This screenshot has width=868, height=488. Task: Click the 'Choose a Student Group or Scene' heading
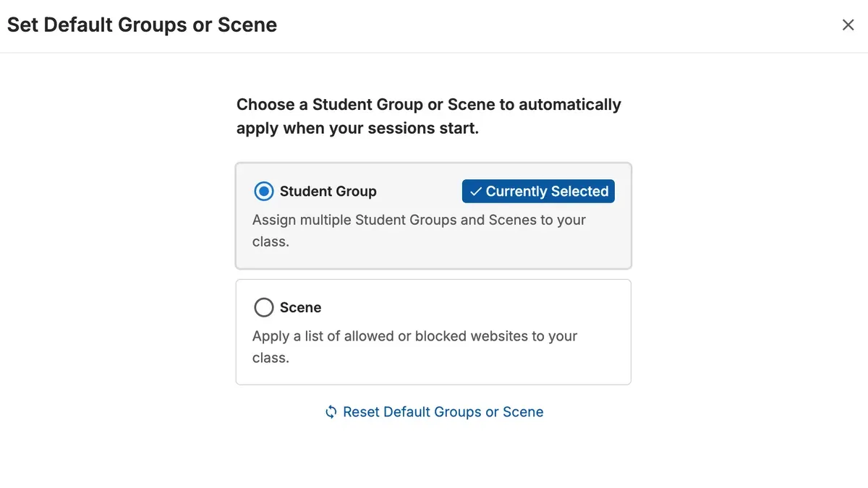(x=429, y=116)
